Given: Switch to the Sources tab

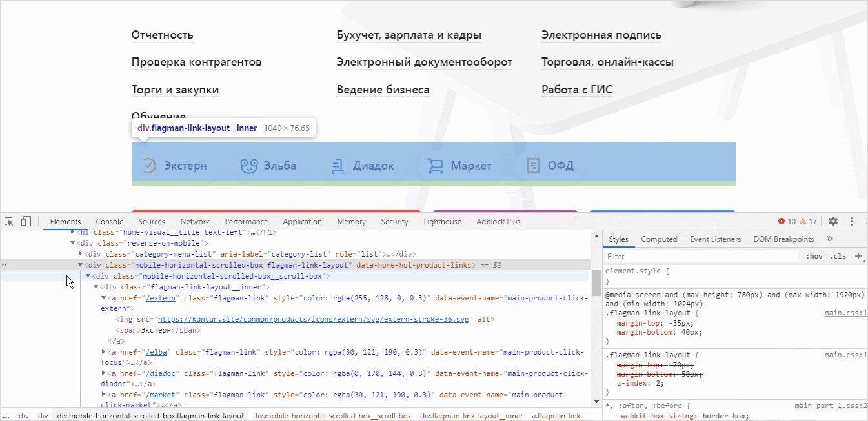Looking at the screenshot, I should pyautogui.click(x=152, y=221).
